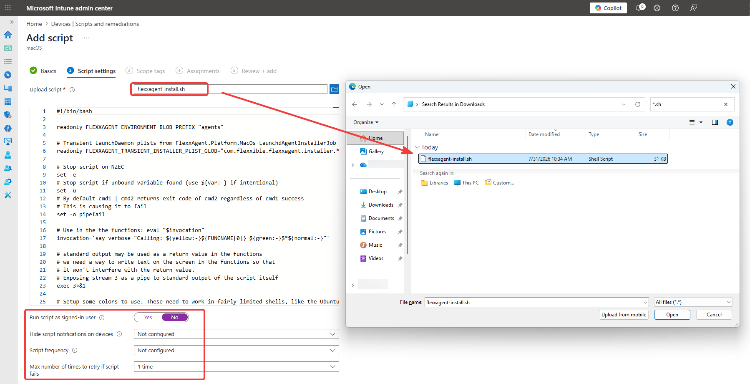
Task: Select the Documents quick access item
Action: 381,218
